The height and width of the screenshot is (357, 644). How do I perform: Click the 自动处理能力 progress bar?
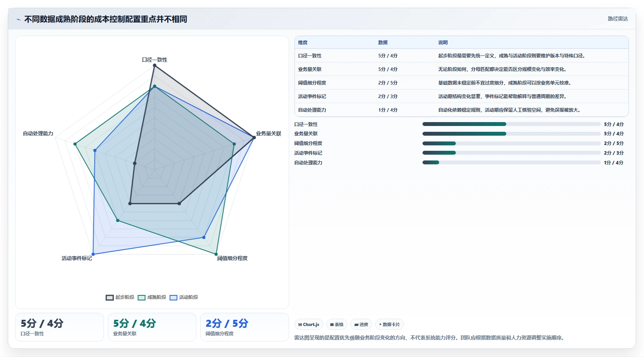click(x=511, y=162)
